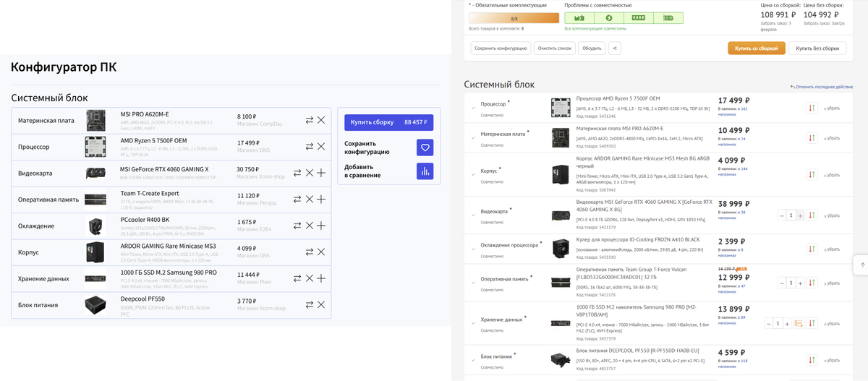This screenshot has height=381, width=868.
Task: Click video card compatibility indicator in green bar
Action: click(x=668, y=18)
